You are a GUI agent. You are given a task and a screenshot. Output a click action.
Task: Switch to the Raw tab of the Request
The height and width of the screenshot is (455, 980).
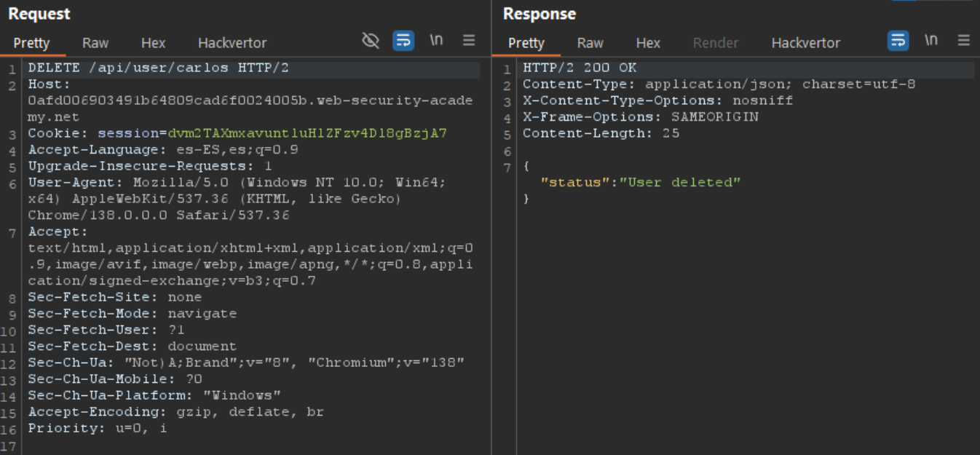click(95, 43)
